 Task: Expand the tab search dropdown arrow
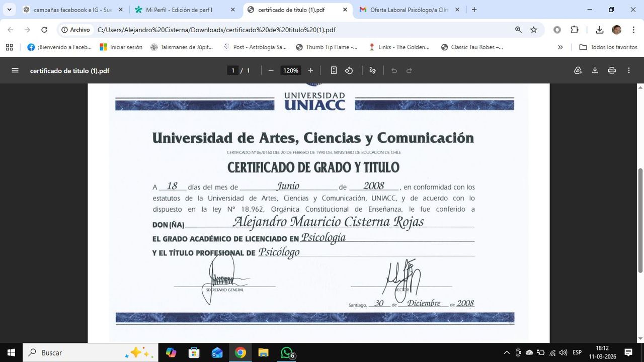9,10
